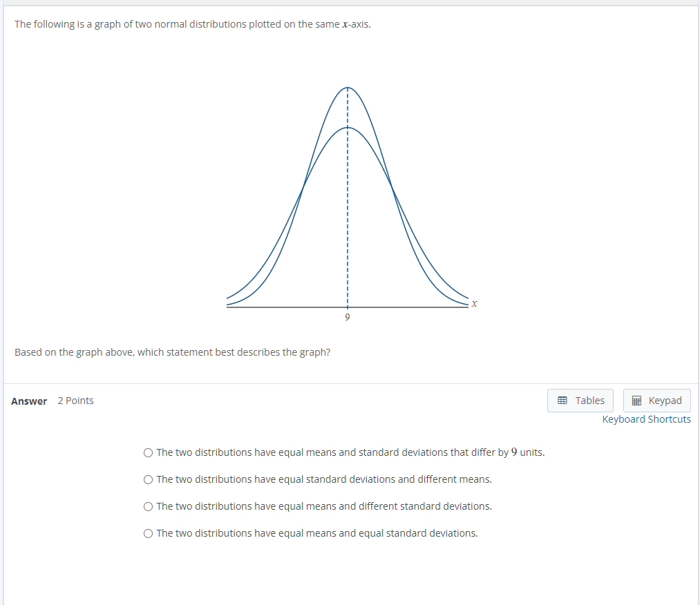Click the Answer heading

[29, 401]
